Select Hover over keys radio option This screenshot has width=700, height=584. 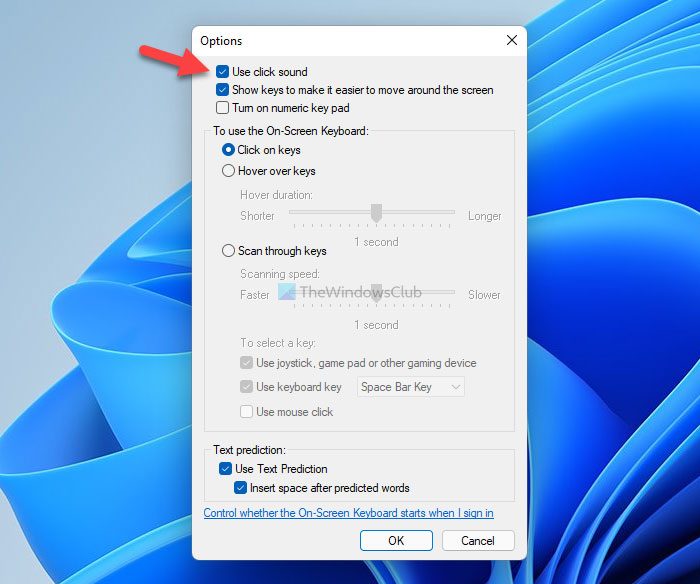228,171
